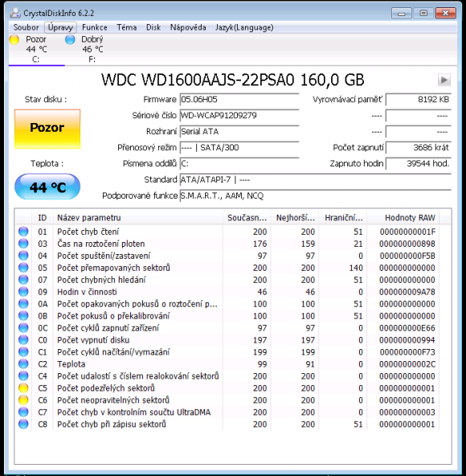Image resolution: width=466 pixels, height=476 pixels.
Task: Click the Hraniční... column header
Action: tap(343, 217)
